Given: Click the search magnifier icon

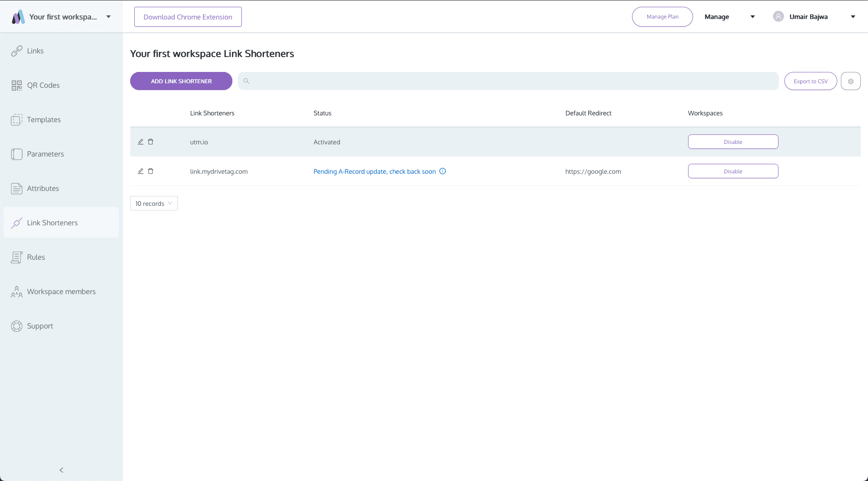Looking at the screenshot, I should point(246,81).
